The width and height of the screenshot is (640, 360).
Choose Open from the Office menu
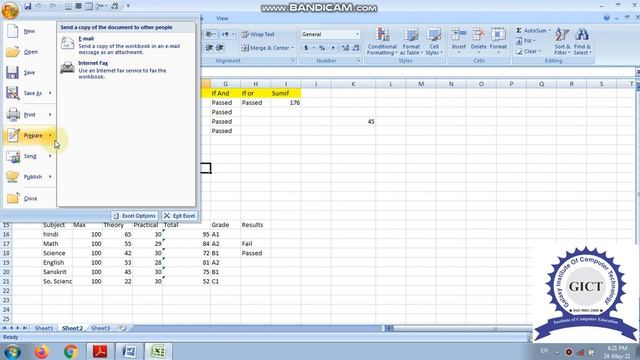(29, 52)
